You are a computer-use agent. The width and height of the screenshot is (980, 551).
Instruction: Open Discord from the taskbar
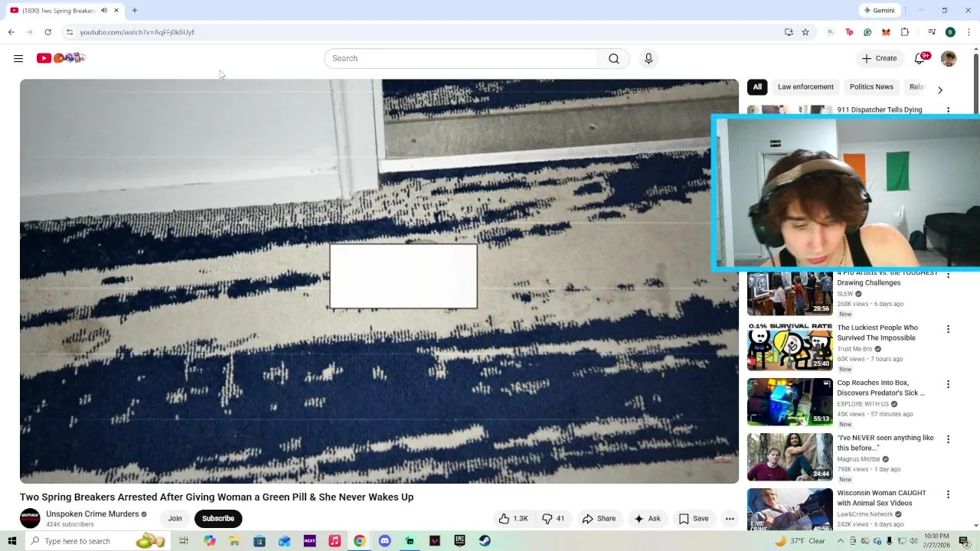click(384, 541)
